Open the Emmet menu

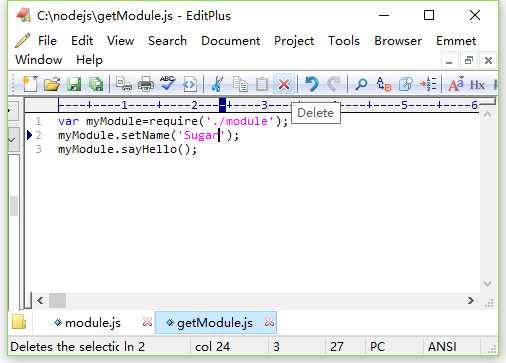coord(456,41)
